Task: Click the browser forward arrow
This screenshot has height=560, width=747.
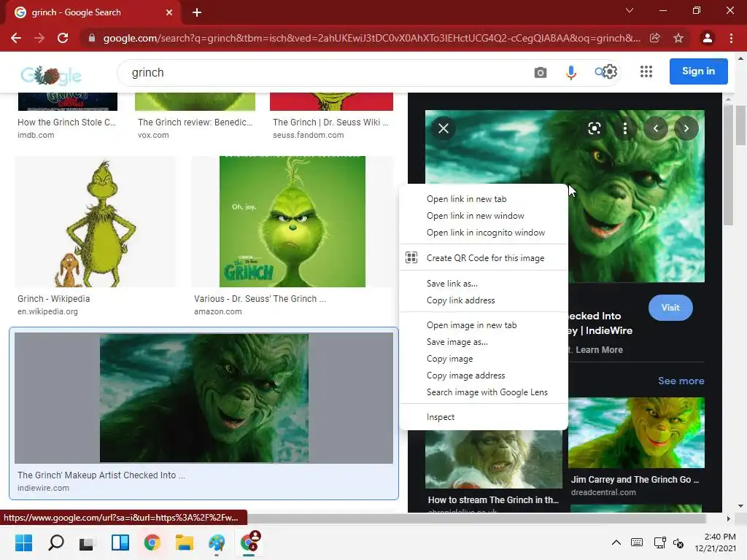Action: click(x=39, y=38)
